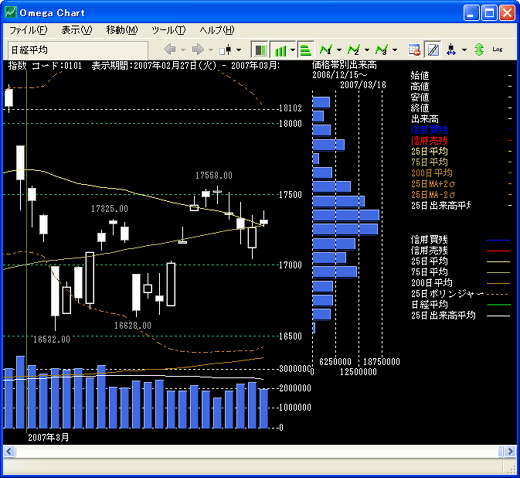Click the 18750000 volume axis label
The height and width of the screenshot is (478, 520).
point(381,362)
